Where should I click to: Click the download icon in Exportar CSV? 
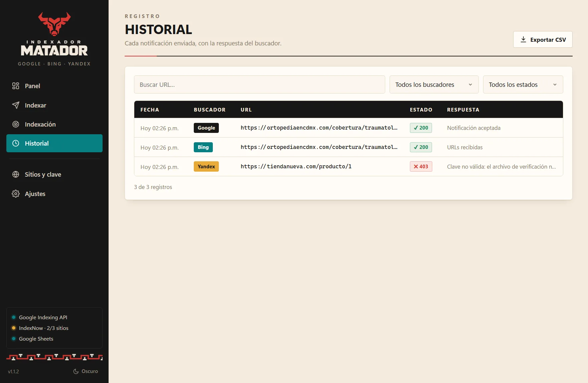(523, 39)
